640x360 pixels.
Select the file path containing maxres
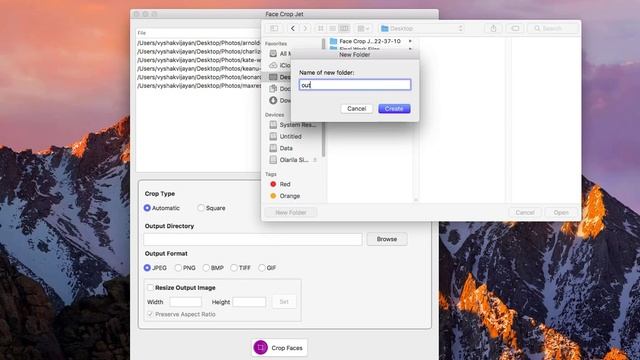(199, 86)
